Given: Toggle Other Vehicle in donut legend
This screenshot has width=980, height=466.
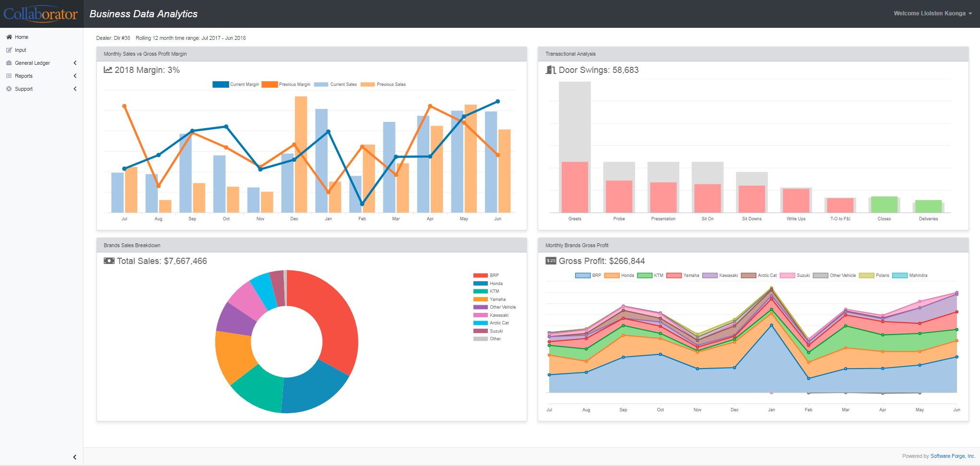Looking at the screenshot, I should (x=495, y=307).
